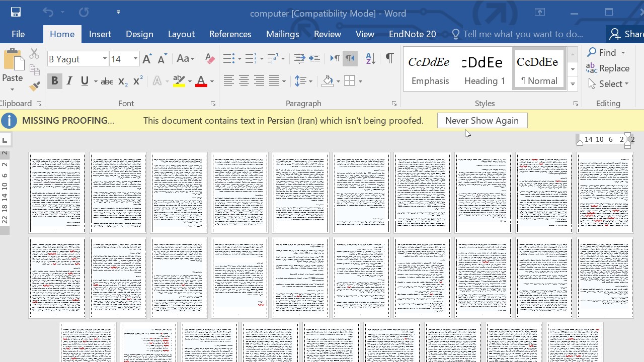Clear all formatting eraser icon

(210, 59)
